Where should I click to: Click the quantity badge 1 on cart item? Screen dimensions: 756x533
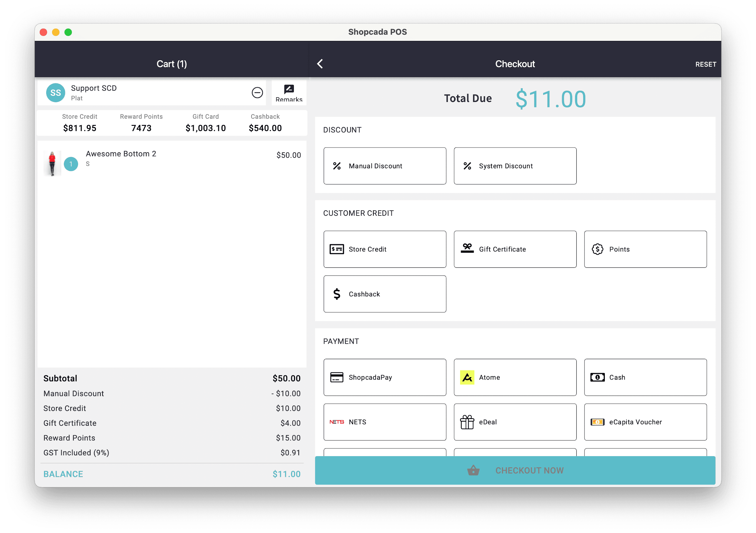point(71,164)
